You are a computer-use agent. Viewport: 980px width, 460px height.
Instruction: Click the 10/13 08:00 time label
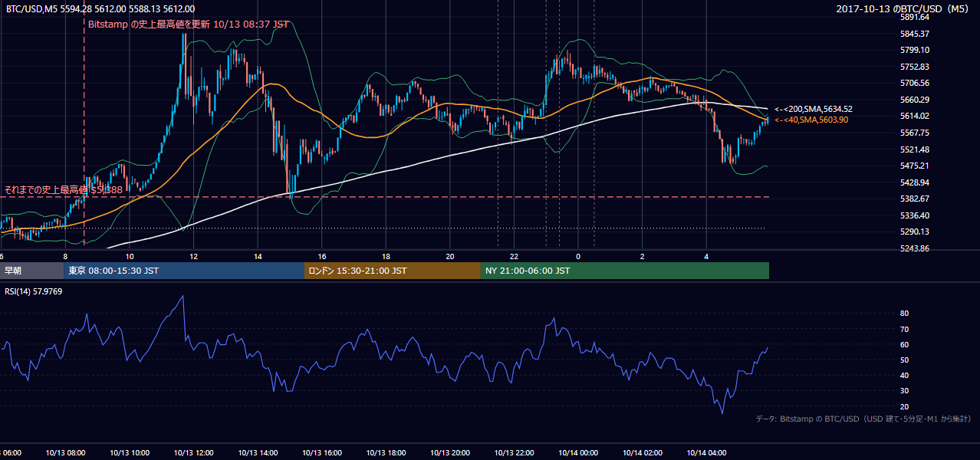[65, 453]
